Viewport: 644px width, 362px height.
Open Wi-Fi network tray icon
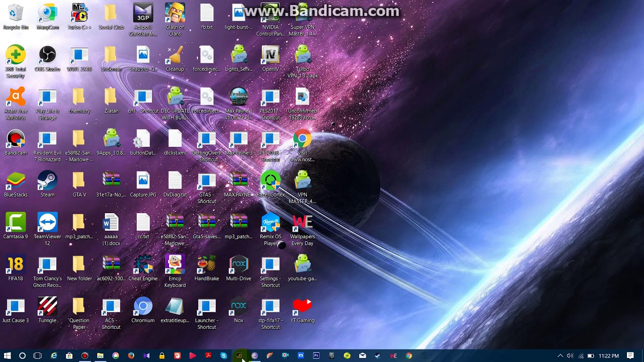[581, 355]
